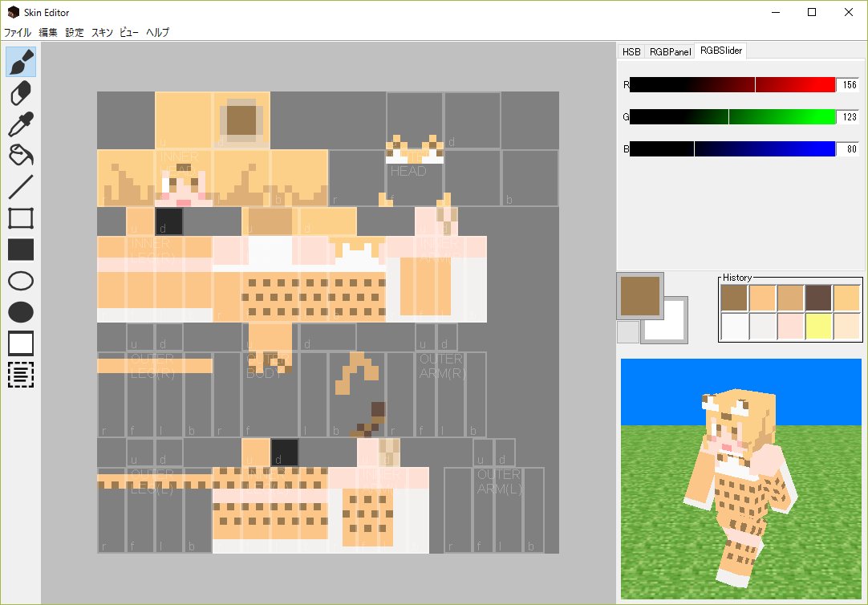Switch to the RGBPanel tab
This screenshot has width=868, height=605.
[669, 51]
